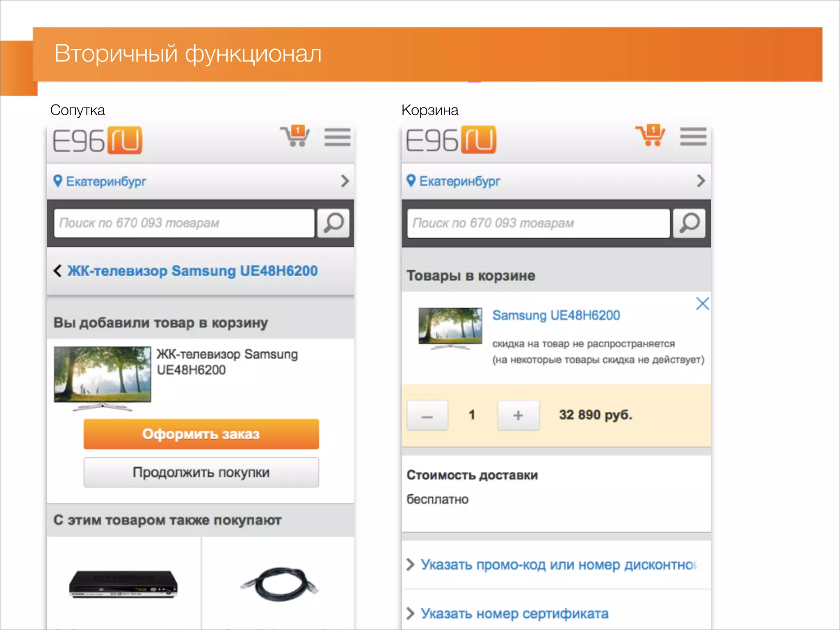Open network cable recommended product image
This screenshot has width=840, height=630.
coord(280,584)
